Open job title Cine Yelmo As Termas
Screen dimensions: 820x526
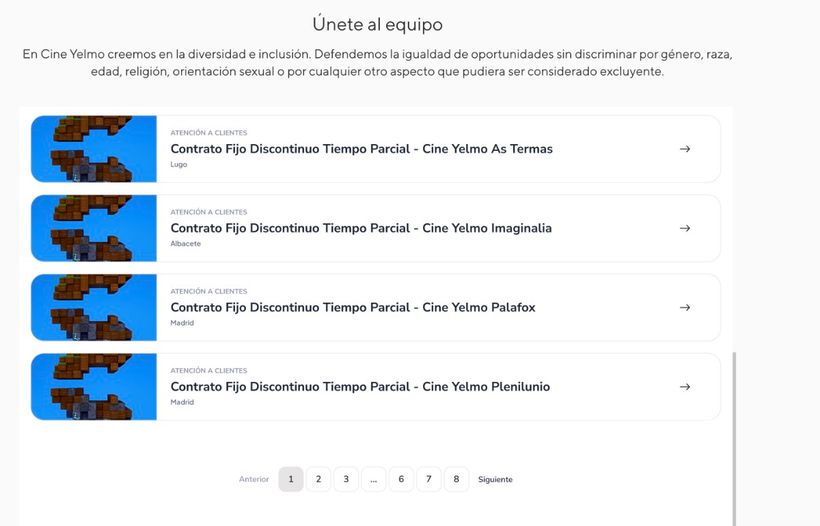coord(361,149)
